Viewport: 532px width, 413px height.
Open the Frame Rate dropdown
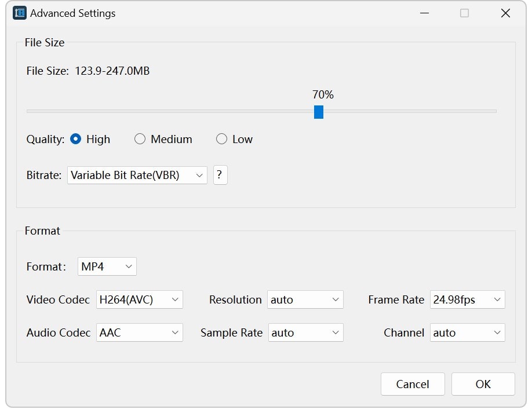[x=467, y=299]
